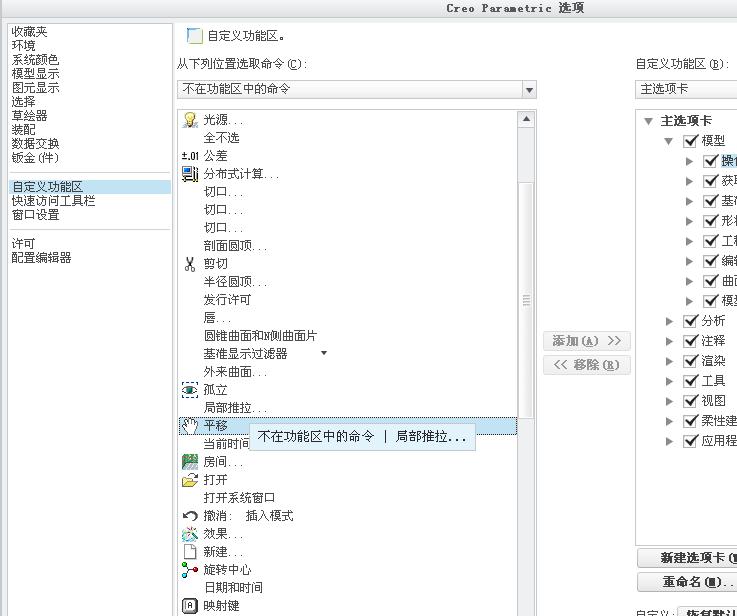Open the 不在功能区中的命令 dropdown
Screen dimensions: 737x616
(529, 90)
